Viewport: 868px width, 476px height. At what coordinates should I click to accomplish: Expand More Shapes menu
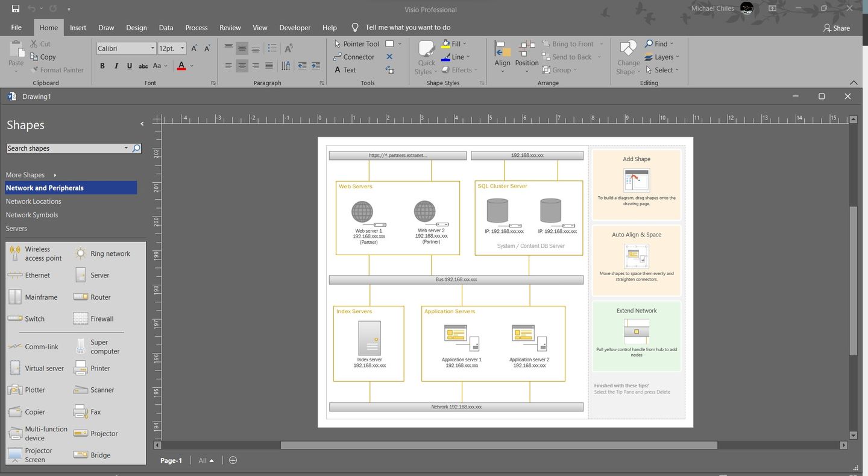[x=31, y=174]
